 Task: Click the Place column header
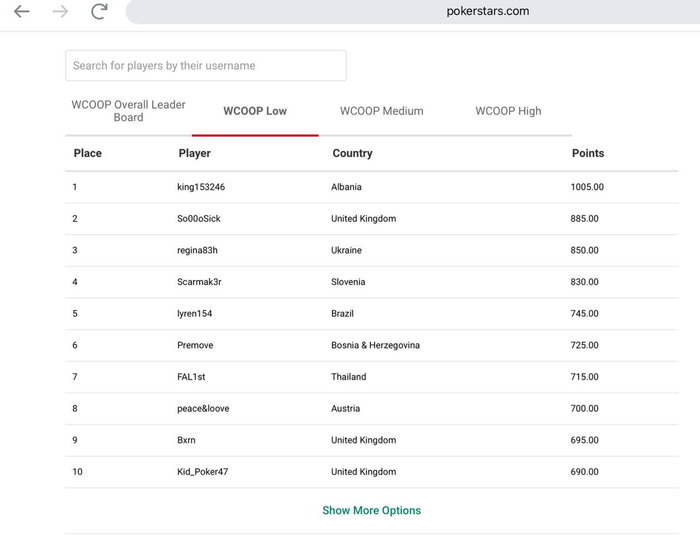88,153
